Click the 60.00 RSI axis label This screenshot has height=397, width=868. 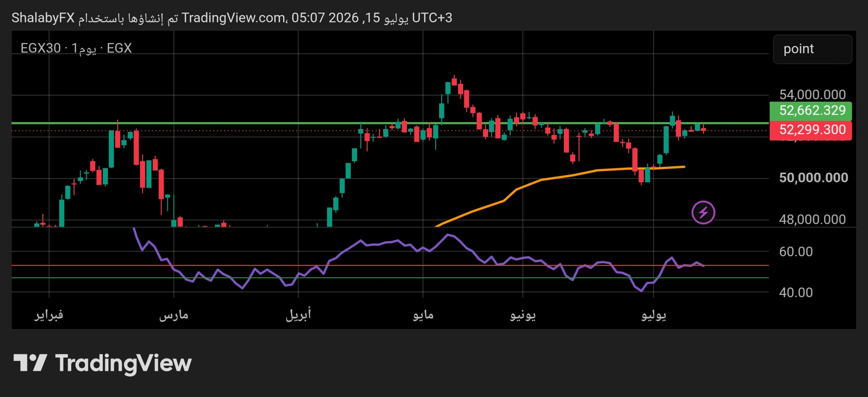(x=796, y=252)
